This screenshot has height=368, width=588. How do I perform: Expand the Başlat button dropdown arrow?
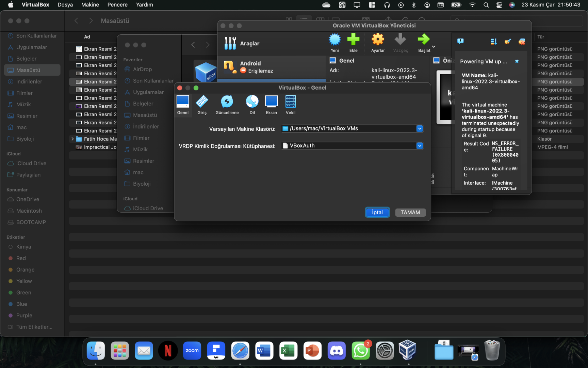[434, 47]
